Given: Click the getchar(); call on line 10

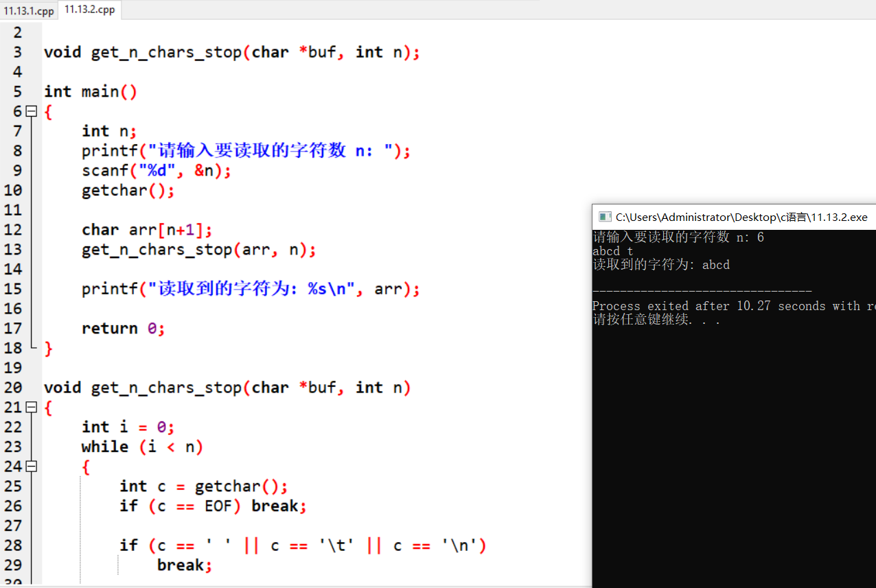Looking at the screenshot, I should (128, 191).
